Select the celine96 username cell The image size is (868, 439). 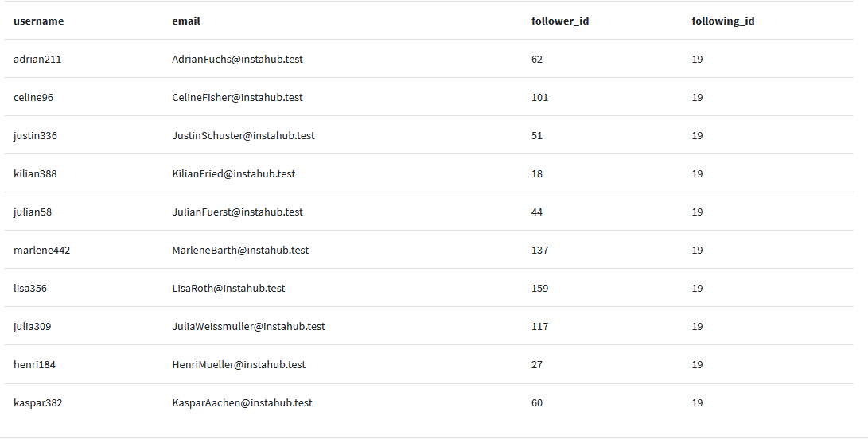(33, 98)
